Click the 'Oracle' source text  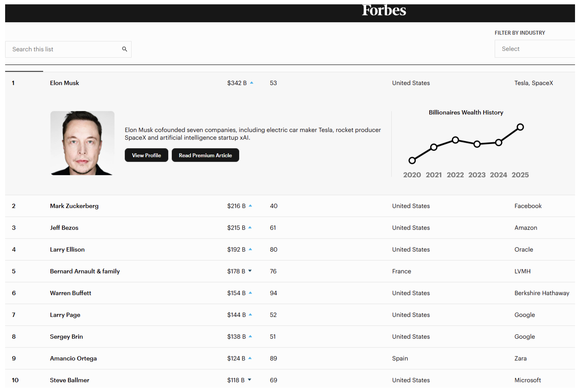click(524, 249)
